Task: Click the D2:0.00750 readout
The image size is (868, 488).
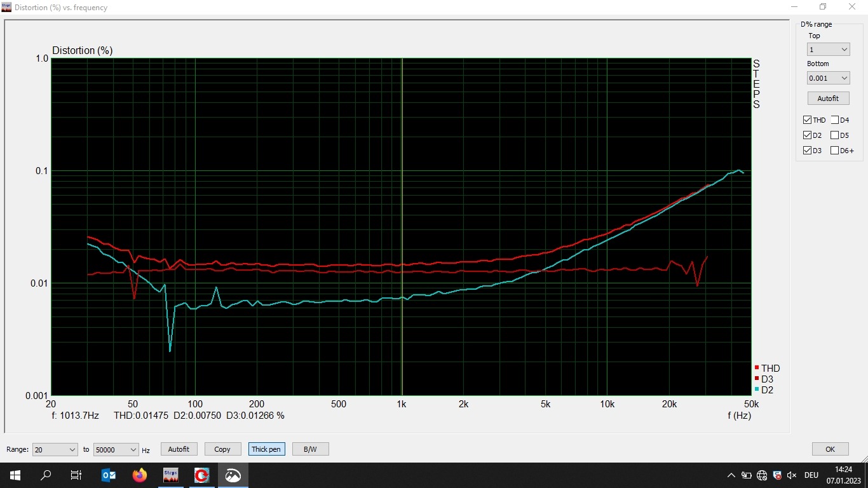Action: [x=198, y=416]
